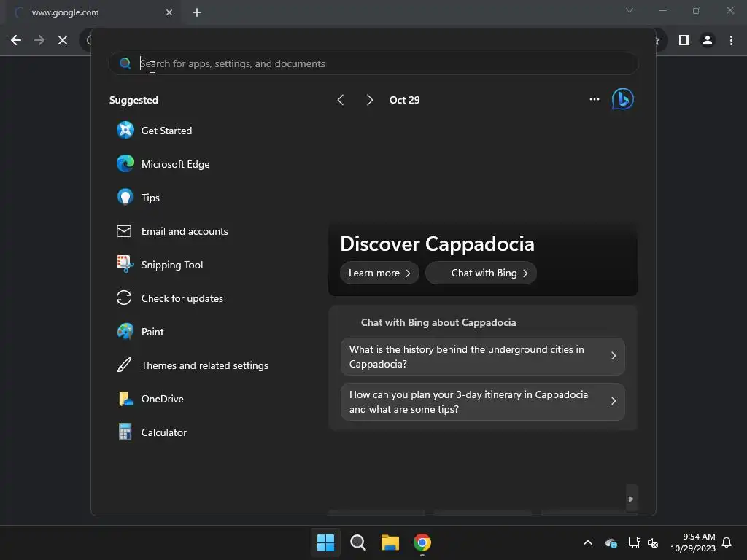Click Chrome's back arrow
Viewport: 747px width, 560px height.
16,41
